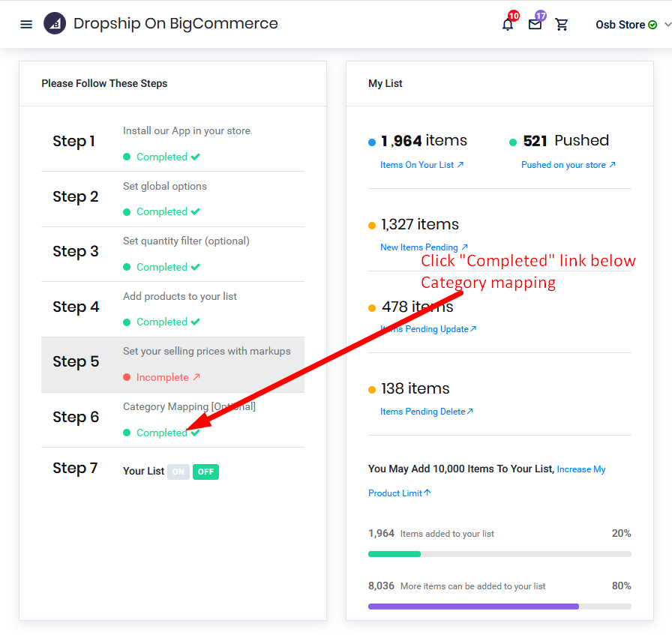Click the 8,036 more items text
This screenshot has width=672, height=635.
(x=457, y=586)
